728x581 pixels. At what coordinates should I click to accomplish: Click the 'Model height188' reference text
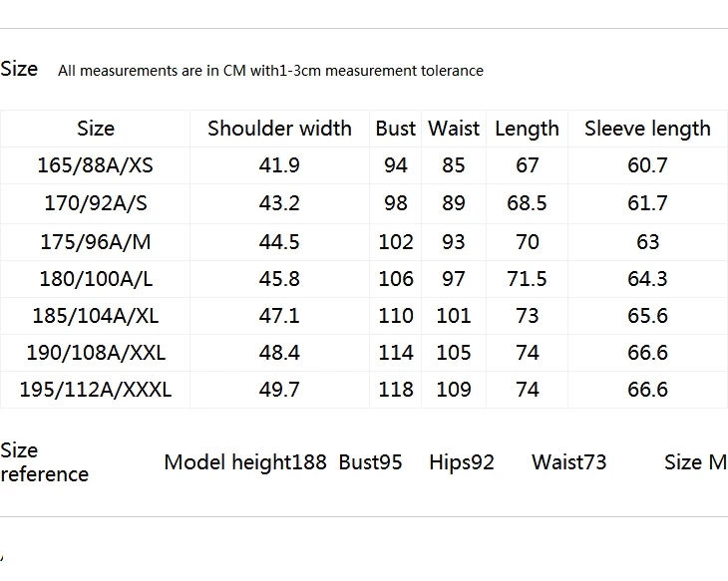click(245, 462)
